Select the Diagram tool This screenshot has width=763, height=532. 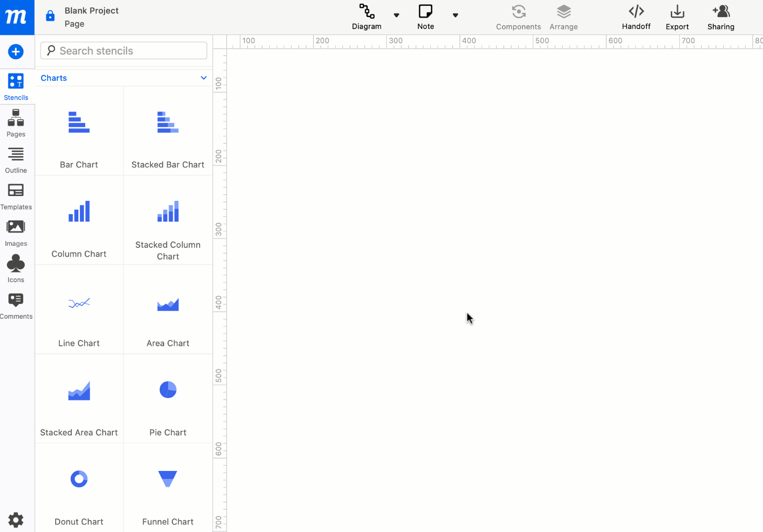coord(366,16)
